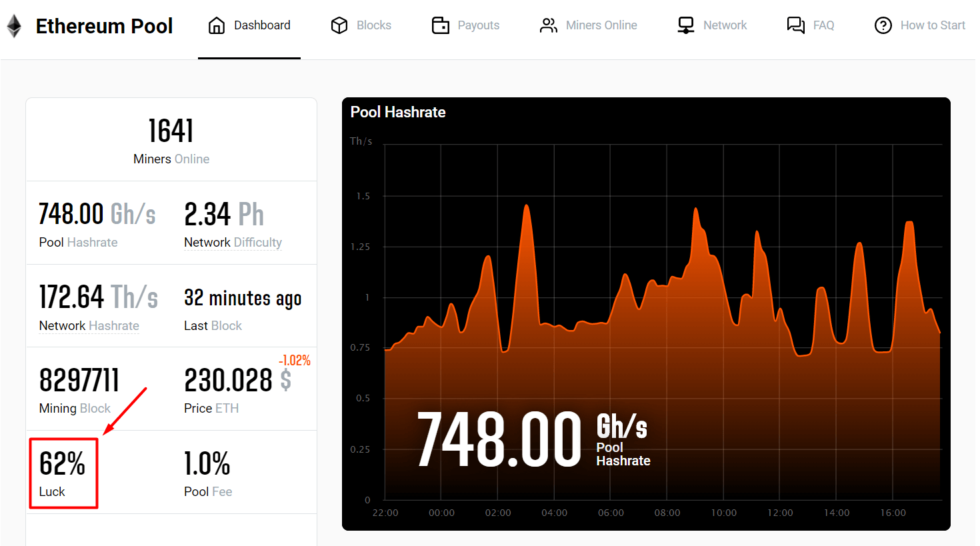Click the Miners Online people icon
Image resolution: width=980 pixels, height=546 pixels.
point(549,25)
